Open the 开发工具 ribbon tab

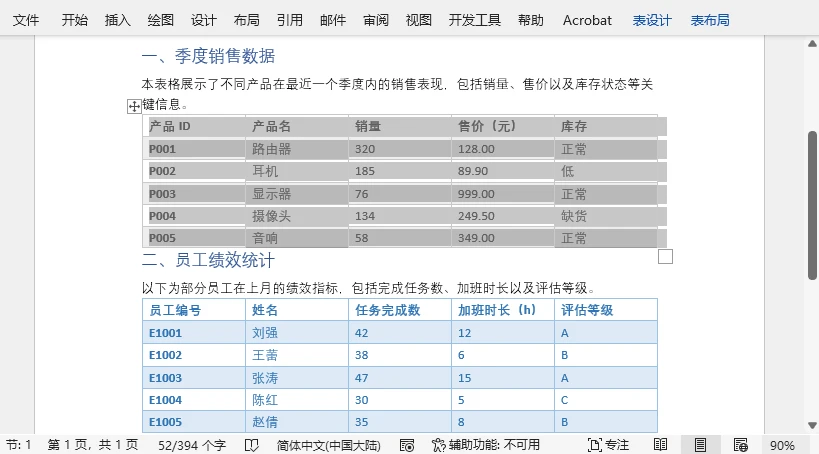(x=475, y=20)
